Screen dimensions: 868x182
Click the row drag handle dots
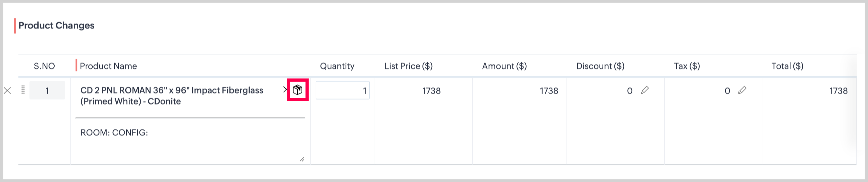23,90
